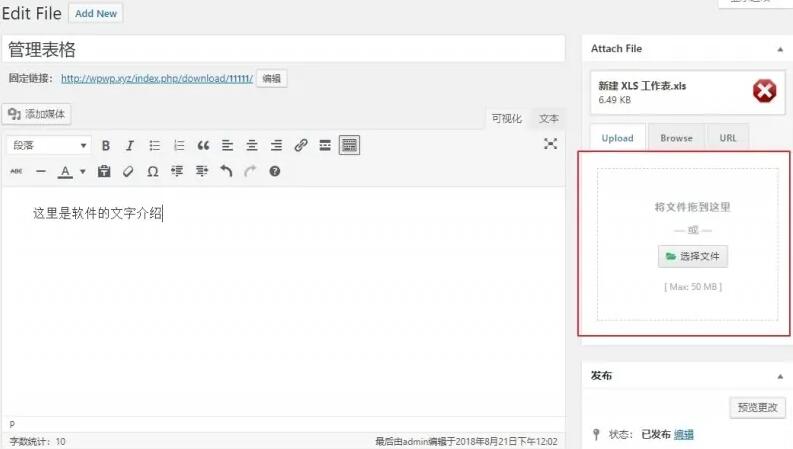Open the 段落 paragraph format dropdown
793x449 pixels.
(x=49, y=146)
